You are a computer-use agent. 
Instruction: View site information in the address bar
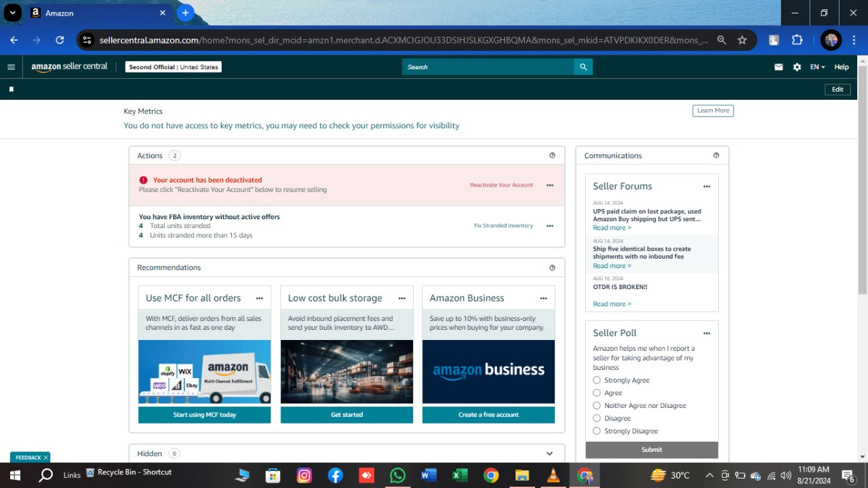(x=87, y=40)
